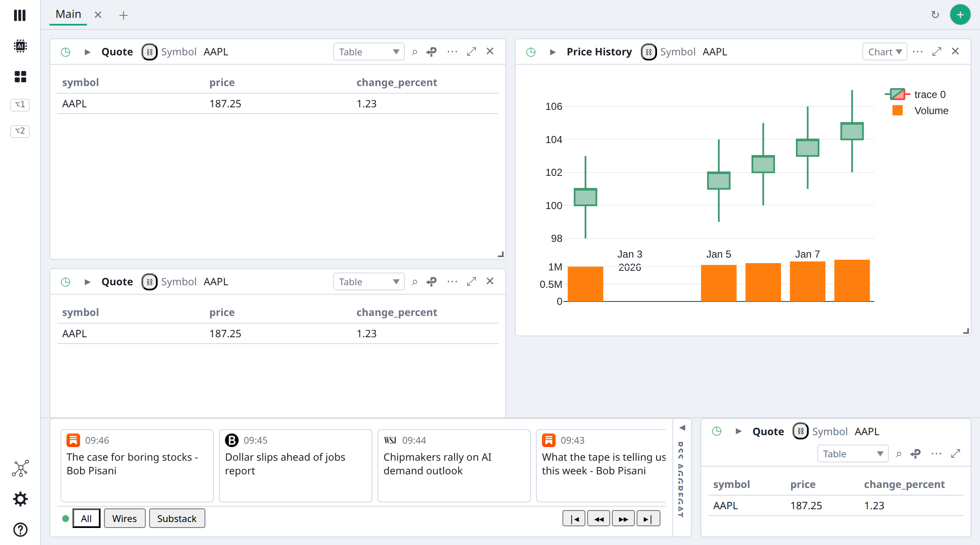Maximize the Price History panel
980x545 pixels.
pos(937,52)
